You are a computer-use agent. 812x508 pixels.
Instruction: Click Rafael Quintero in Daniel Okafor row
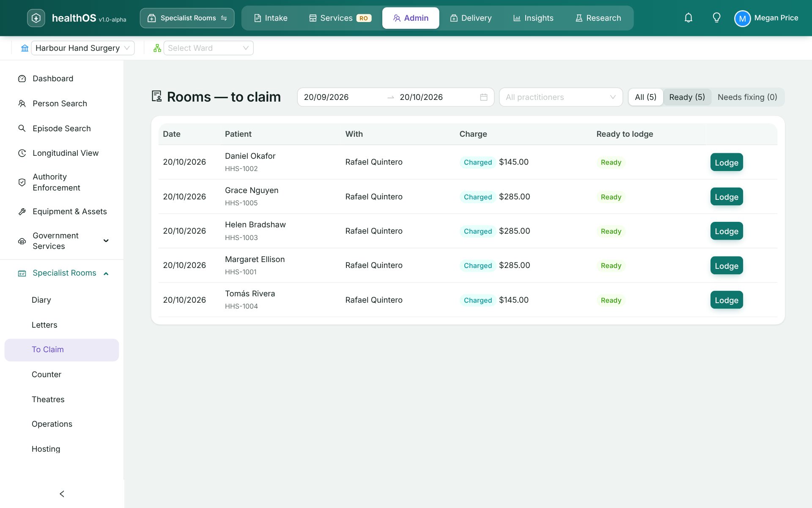pos(374,162)
